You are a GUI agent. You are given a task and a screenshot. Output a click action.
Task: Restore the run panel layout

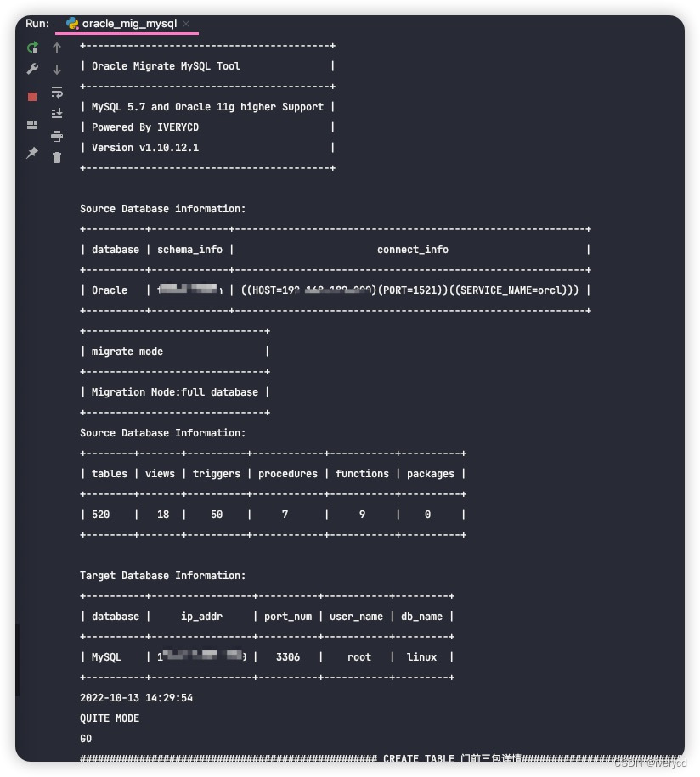tap(32, 124)
